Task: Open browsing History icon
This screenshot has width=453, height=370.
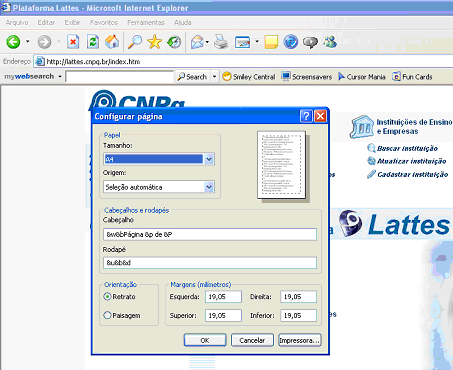Action: tap(174, 42)
